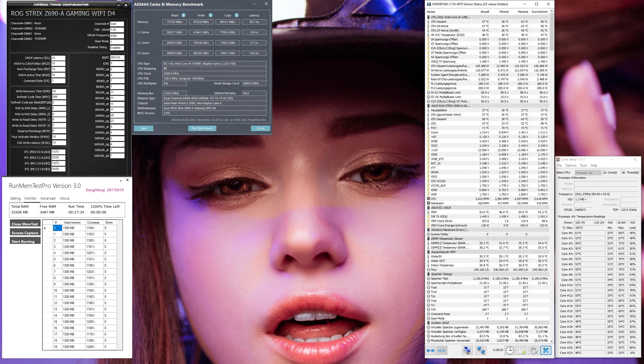Close ASRock Timing Configurator with X icon
Viewport: 644px width, 364px height.
pyautogui.click(x=126, y=5)
